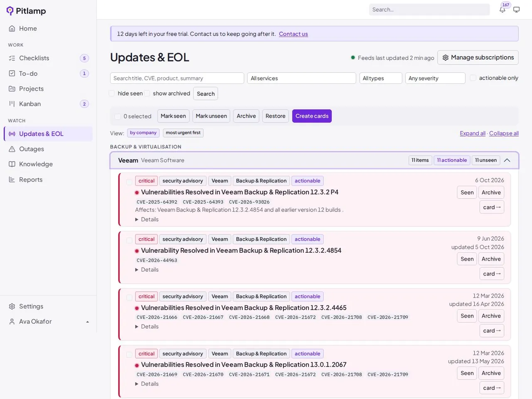Enable the actionable only checkbox

(473, 78)
